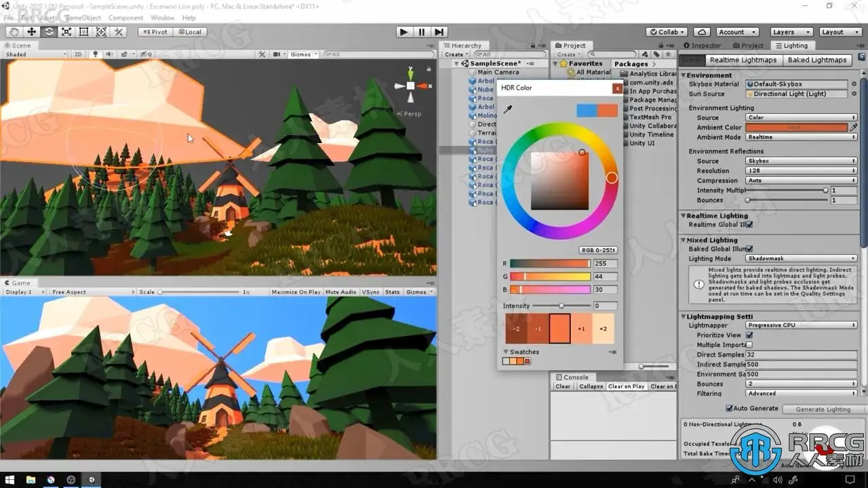Toggle Maximize On Play in Game view

296,292
